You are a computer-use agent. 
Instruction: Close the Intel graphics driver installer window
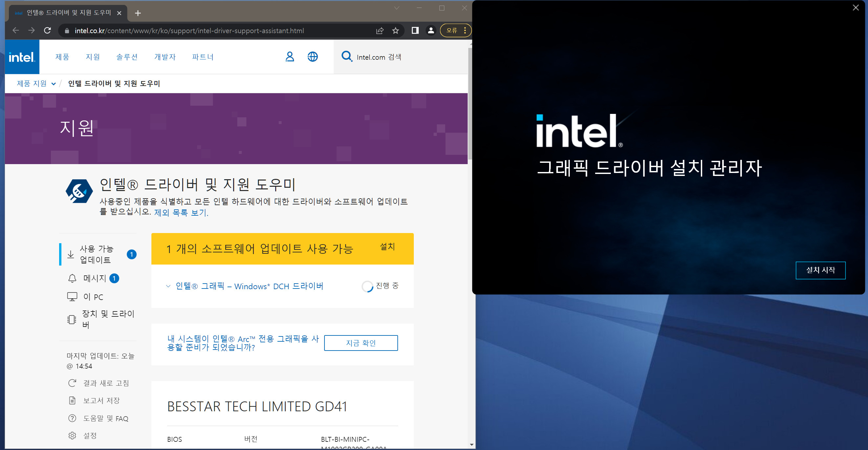pyautogui.click(x=856, y=8)
